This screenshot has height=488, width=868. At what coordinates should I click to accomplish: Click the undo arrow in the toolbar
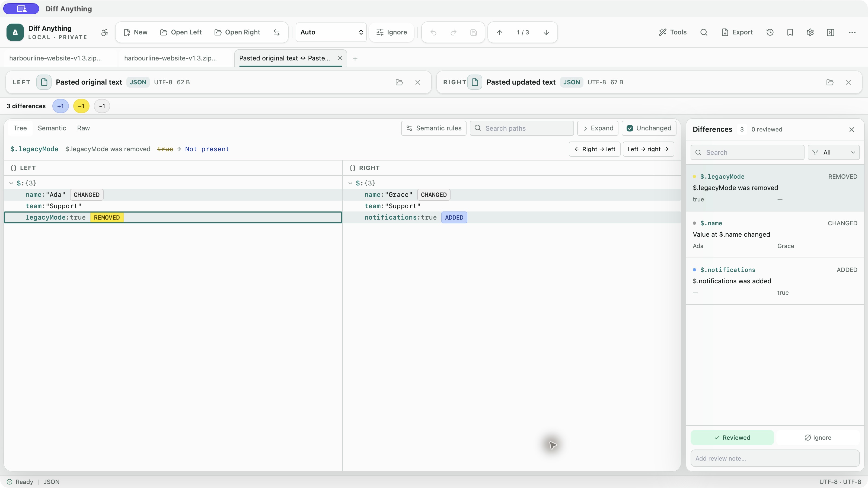tap(433, 32)
